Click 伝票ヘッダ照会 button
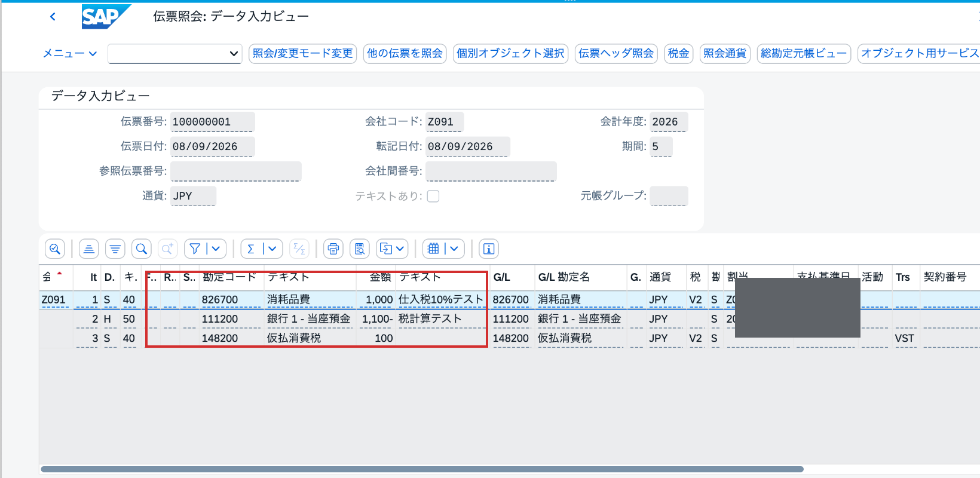The image size is (980, 478). [616, 54]
